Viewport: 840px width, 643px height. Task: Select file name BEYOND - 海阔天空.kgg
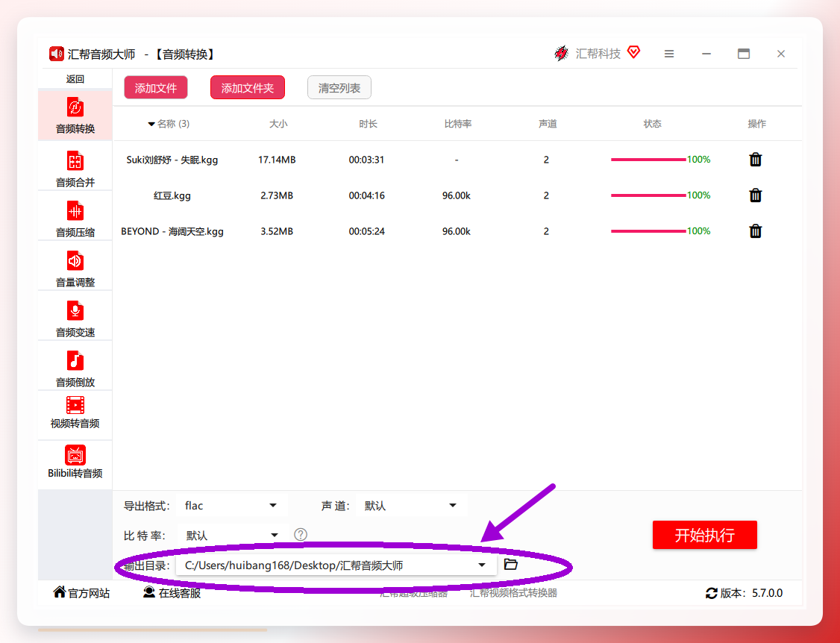point(172,231)
